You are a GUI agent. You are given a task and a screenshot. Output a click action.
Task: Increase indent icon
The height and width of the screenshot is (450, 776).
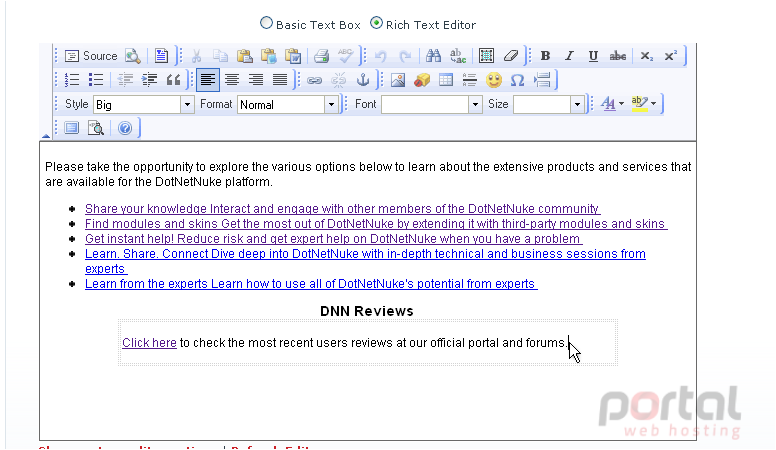(149, 80)
